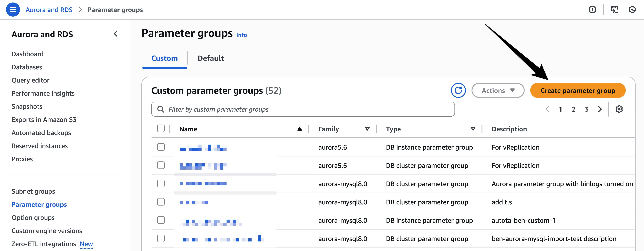Open the CloudShell terminal icon
The width and height of the screenshot is (644, 251).
pos(614,10)
